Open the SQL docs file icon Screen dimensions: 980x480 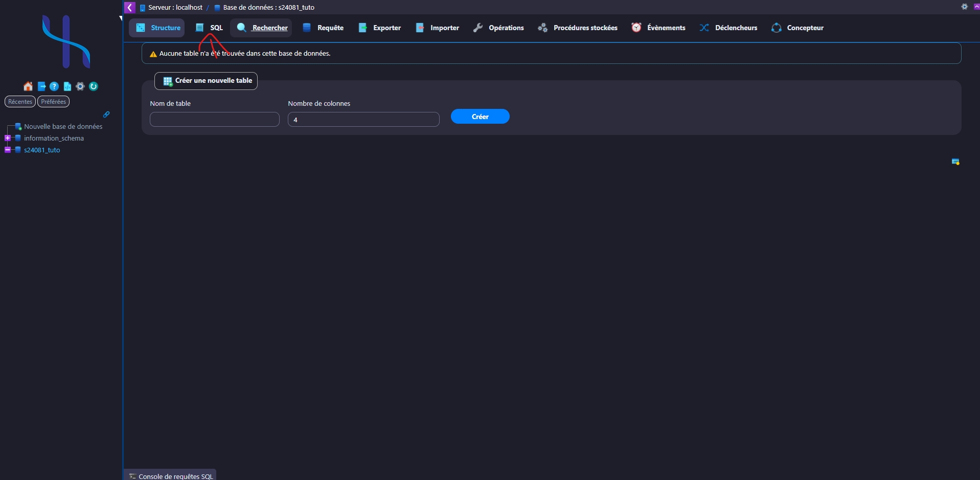tap(67, 86)
